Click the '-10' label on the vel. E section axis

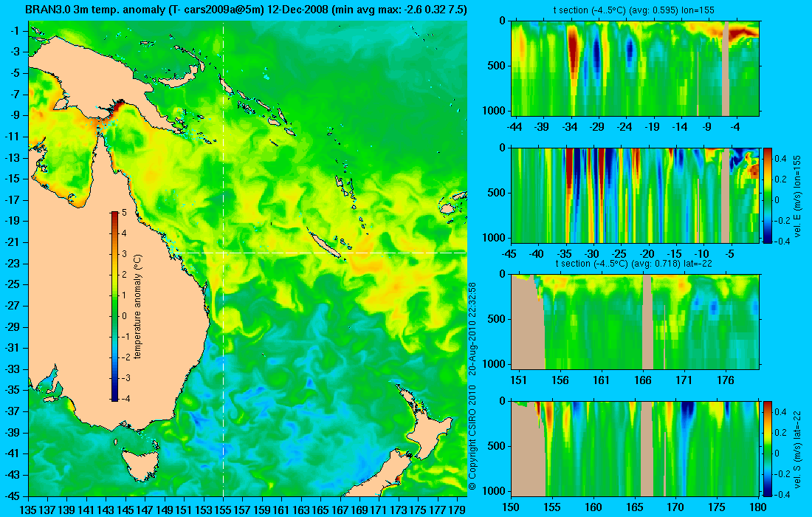[702, 254]
